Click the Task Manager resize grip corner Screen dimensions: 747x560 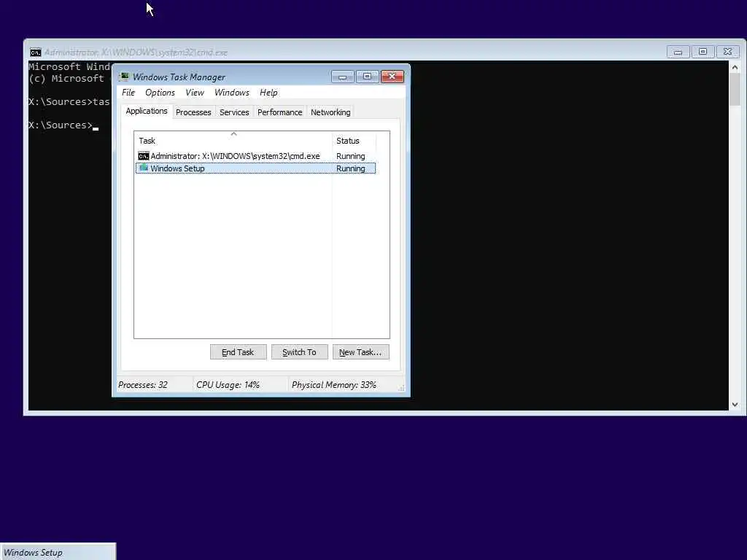[x=402, y=389]
